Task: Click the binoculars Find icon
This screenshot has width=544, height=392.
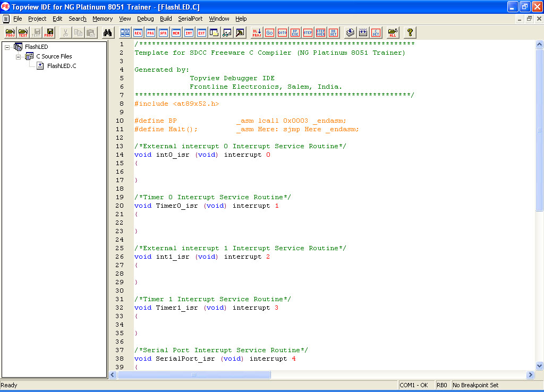Action: point(107,32)
